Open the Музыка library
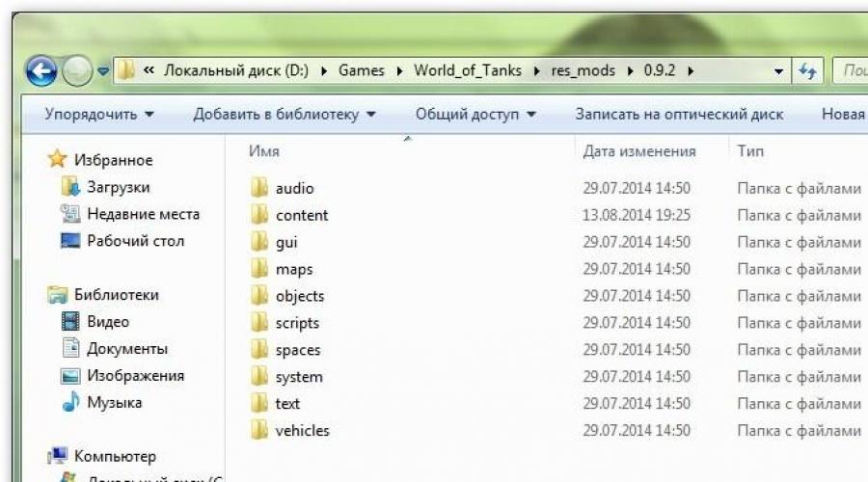 click(x=115, y=402)
